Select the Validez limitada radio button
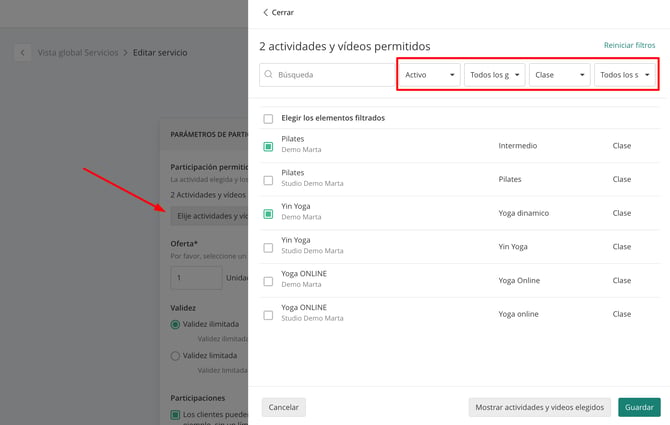 point(175,356)
